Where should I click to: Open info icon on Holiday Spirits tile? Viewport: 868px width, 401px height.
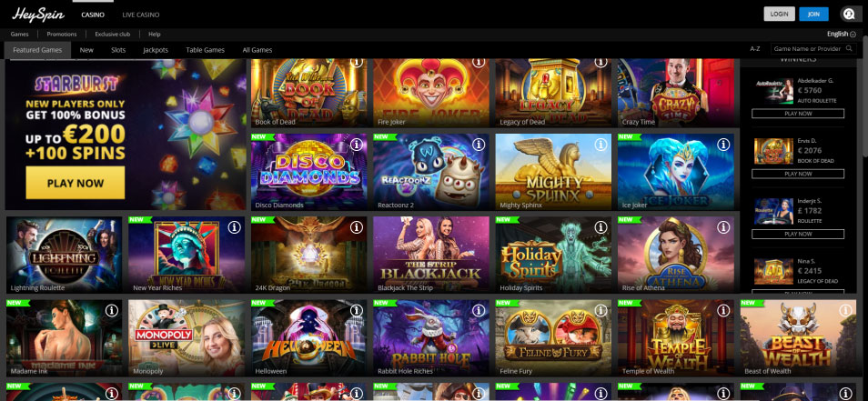[601, 227]
